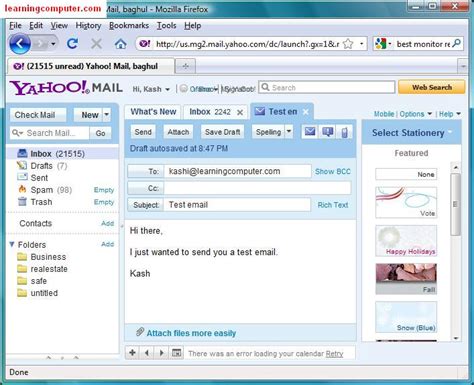Open the Edit menu
The width and height of the screenshot is (474, 385).
(x=36, y=26)
